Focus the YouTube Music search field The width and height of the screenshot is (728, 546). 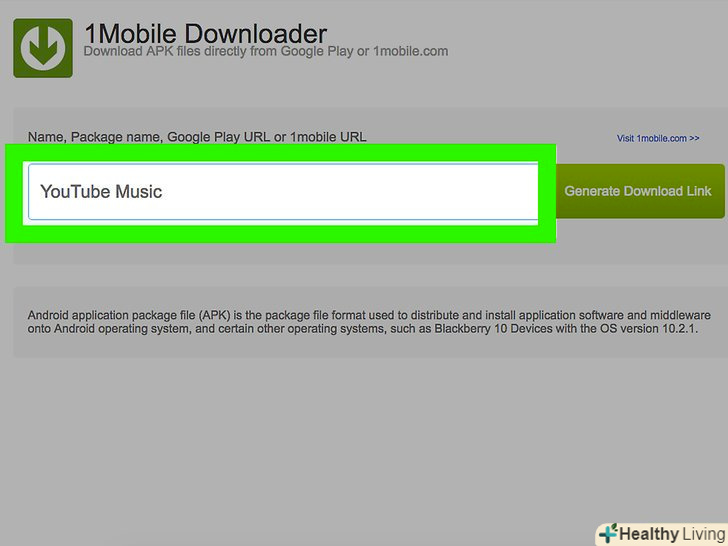[283, 191]
